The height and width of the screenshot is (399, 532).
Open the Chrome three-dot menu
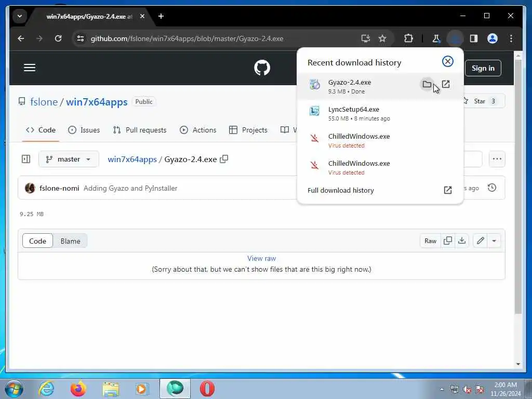click(x=511, y=38)
